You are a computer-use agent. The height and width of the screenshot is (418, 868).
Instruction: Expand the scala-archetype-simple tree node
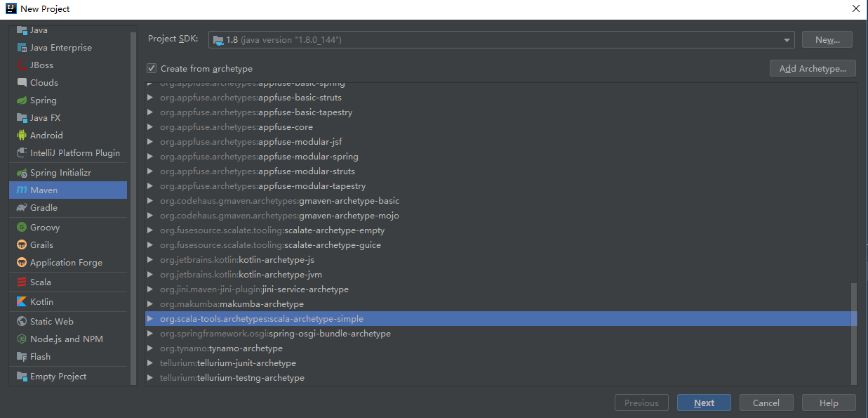(150, 319)
